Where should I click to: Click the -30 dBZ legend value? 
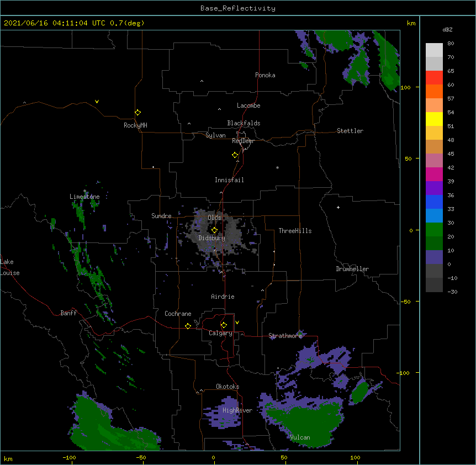[x=452, y=292]
